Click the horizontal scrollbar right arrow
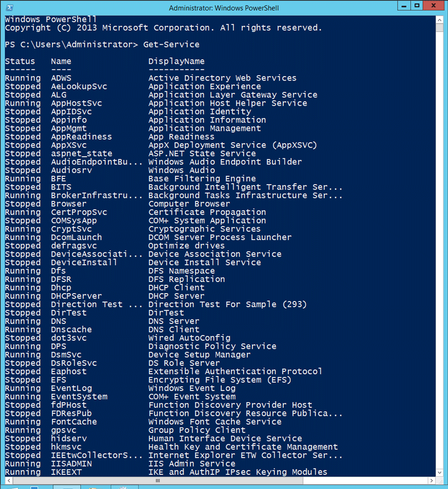This screenshot has width=448, height=489. tap(432, 480)
